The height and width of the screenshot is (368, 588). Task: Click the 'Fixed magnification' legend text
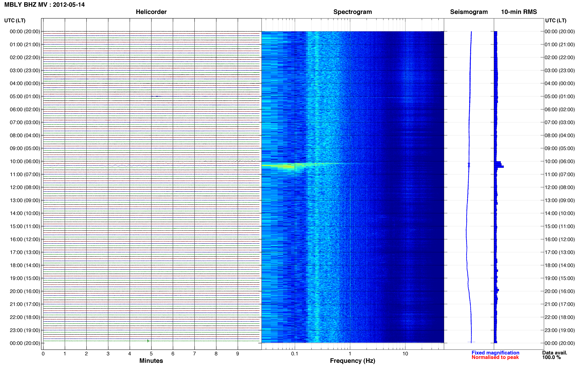tap(495, 353)
